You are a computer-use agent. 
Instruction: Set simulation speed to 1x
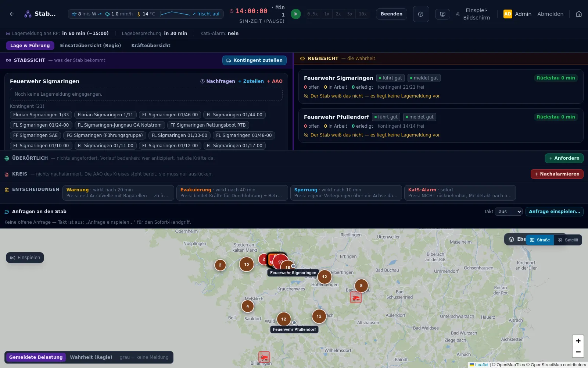(x=327, y=14)
